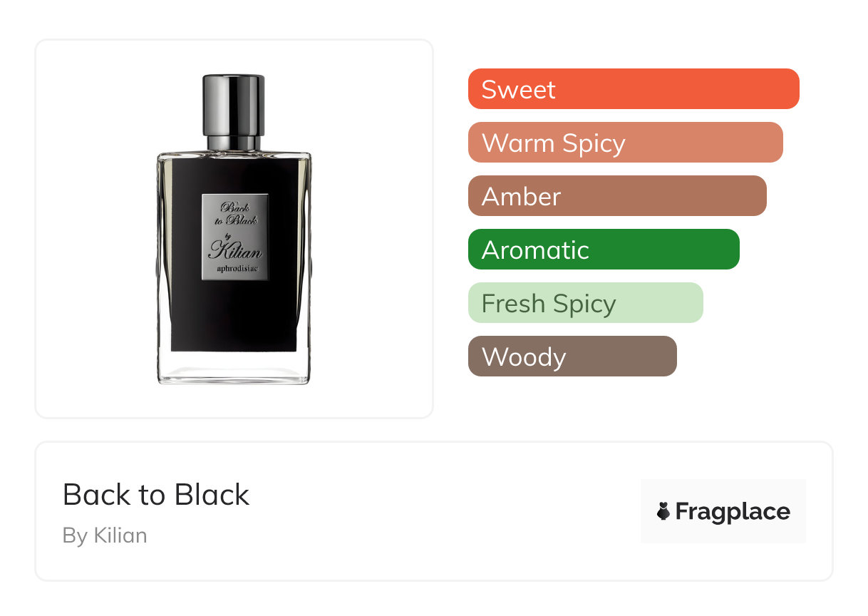
Task: Open the Back to Black title
Action: (x=156, y=495)
